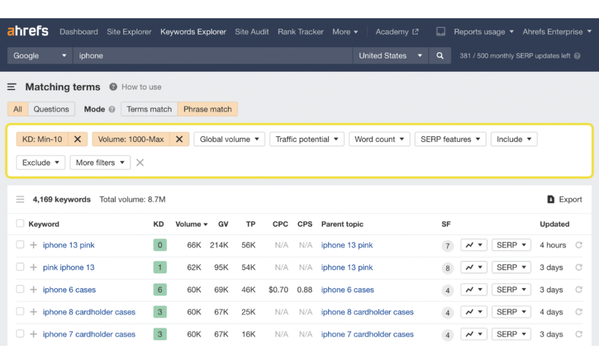Go to Dashboard in top navigation
Viewport: 599px width, 364px height.
[x=79, y=32]
